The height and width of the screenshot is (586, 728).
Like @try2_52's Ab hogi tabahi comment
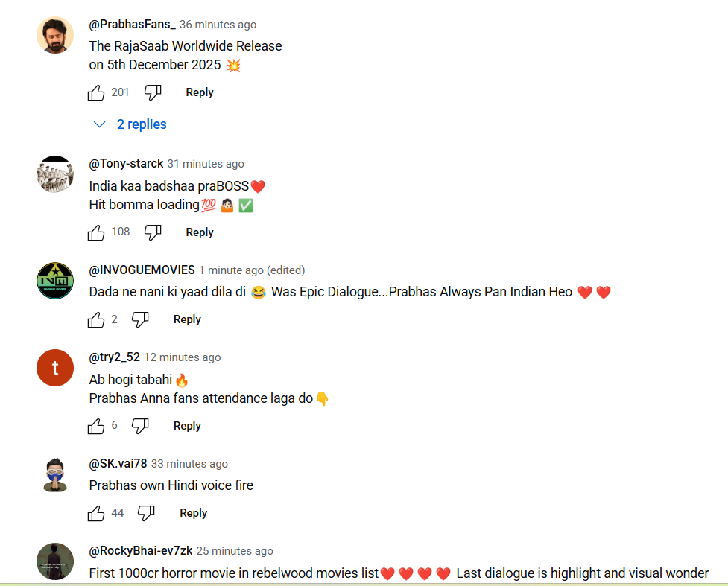[96, 426]
